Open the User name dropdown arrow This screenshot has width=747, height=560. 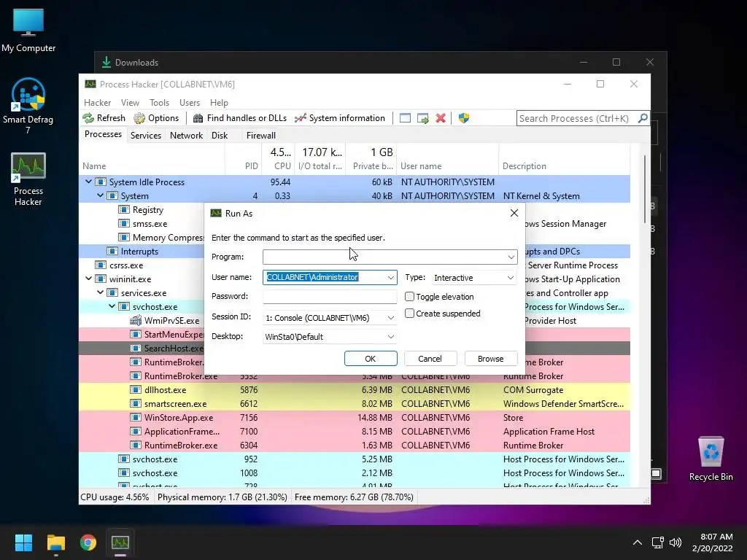tap(391, 277)
